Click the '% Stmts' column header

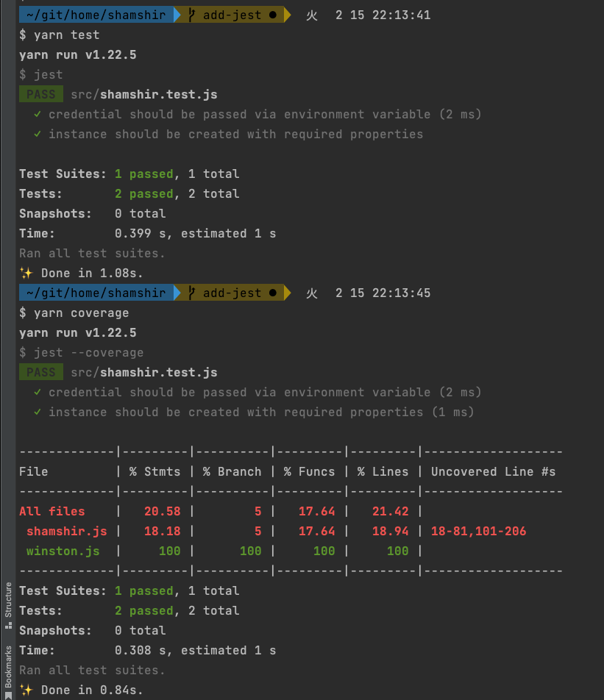[x=154, y=472]
